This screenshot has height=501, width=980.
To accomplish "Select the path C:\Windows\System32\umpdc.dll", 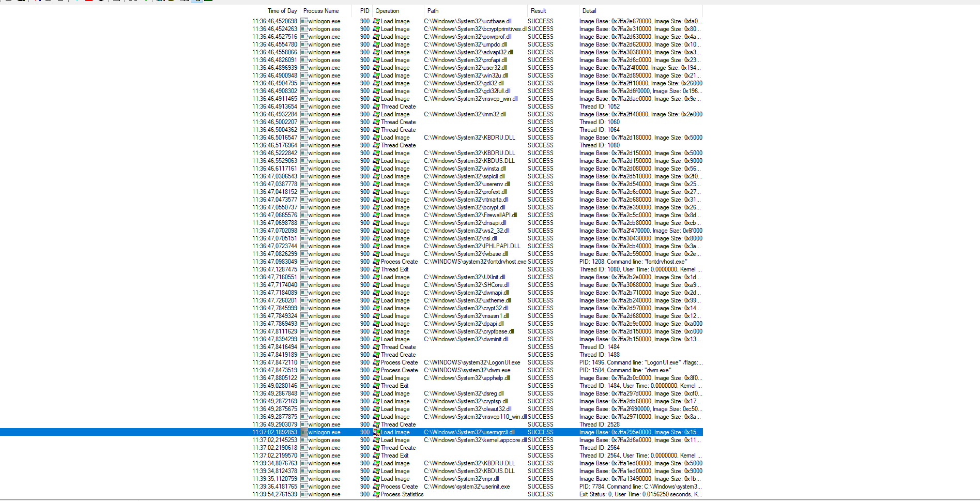I will point(466,44).
